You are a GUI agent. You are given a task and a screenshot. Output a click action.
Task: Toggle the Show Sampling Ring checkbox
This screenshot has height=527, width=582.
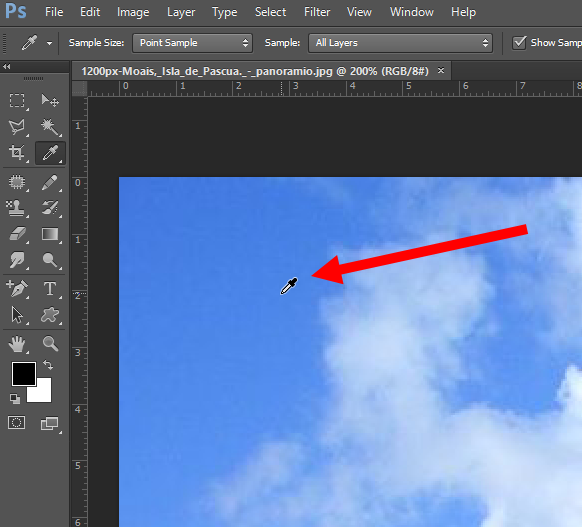(519, 43)
